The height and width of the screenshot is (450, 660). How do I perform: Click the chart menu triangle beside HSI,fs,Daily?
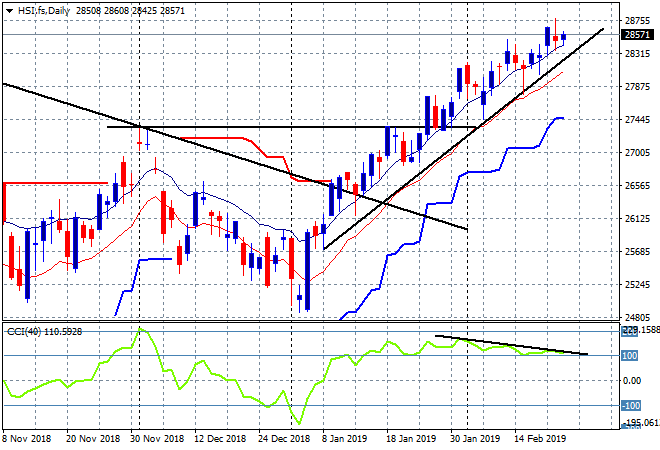point(9,11)
